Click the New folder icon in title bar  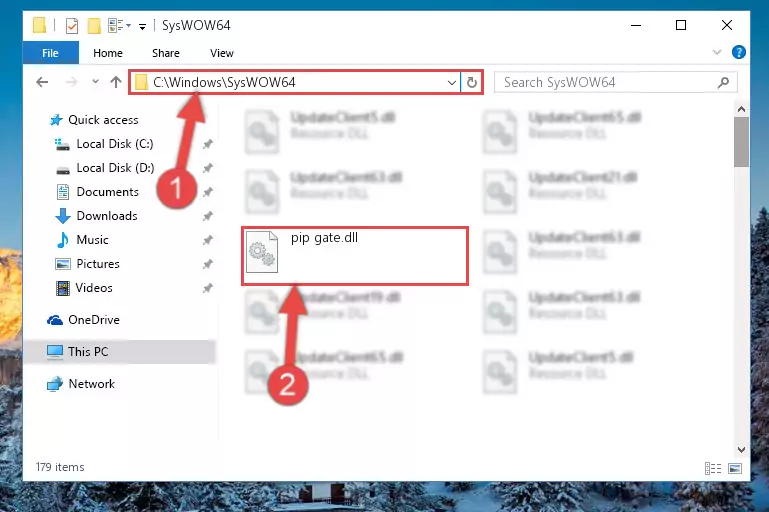point(94,26)
